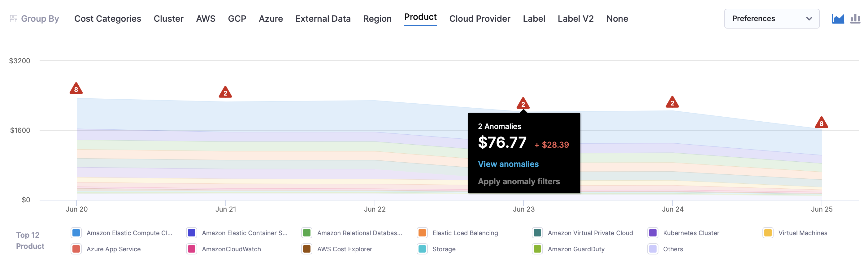The image size is (868, 265).
Task: Click the Jun 20 anomaly warning marker
Action: coord(76,89)
